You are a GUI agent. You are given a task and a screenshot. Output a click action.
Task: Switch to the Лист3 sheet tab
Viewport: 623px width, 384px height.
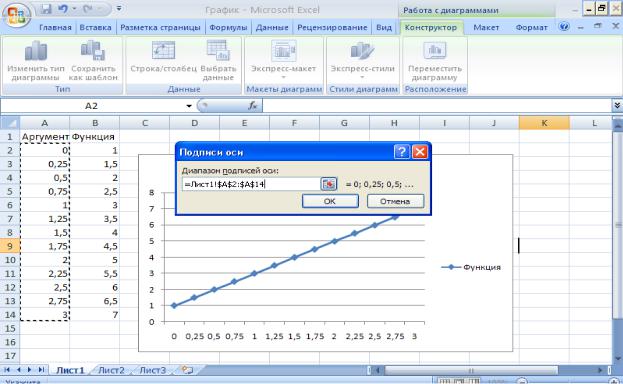[x=153, y=370]
